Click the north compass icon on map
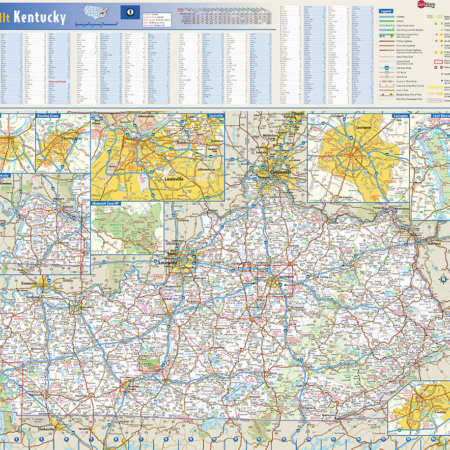The width and height of the screenshot is (450, 450). coord(443,279)
